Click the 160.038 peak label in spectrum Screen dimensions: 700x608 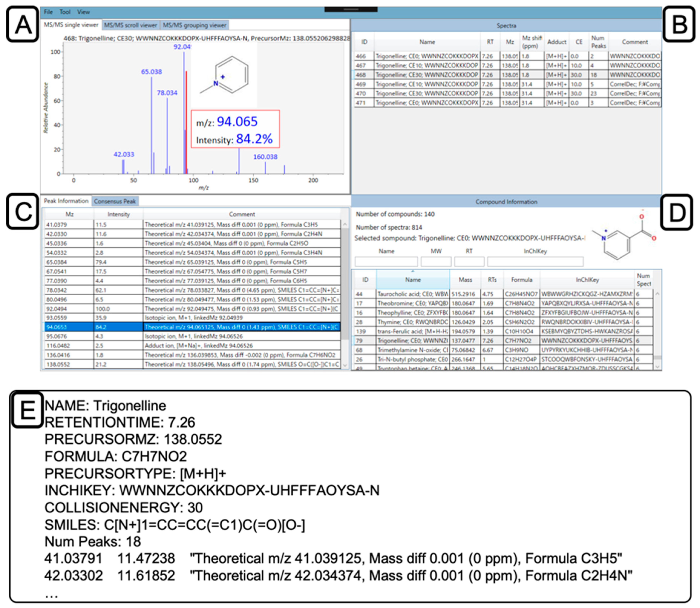tap(265, 157)
